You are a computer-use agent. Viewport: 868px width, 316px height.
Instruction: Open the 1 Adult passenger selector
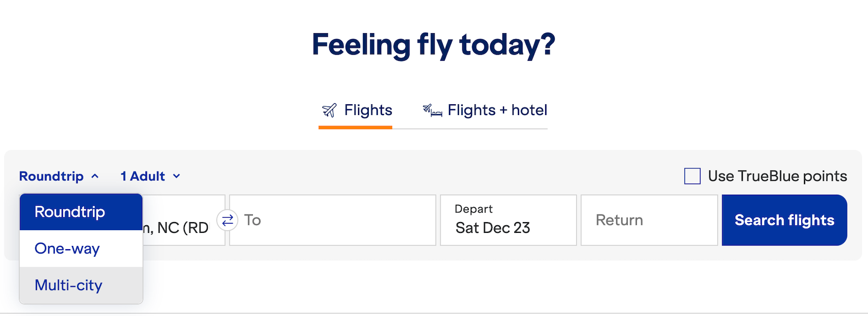[x=142, y=176]
